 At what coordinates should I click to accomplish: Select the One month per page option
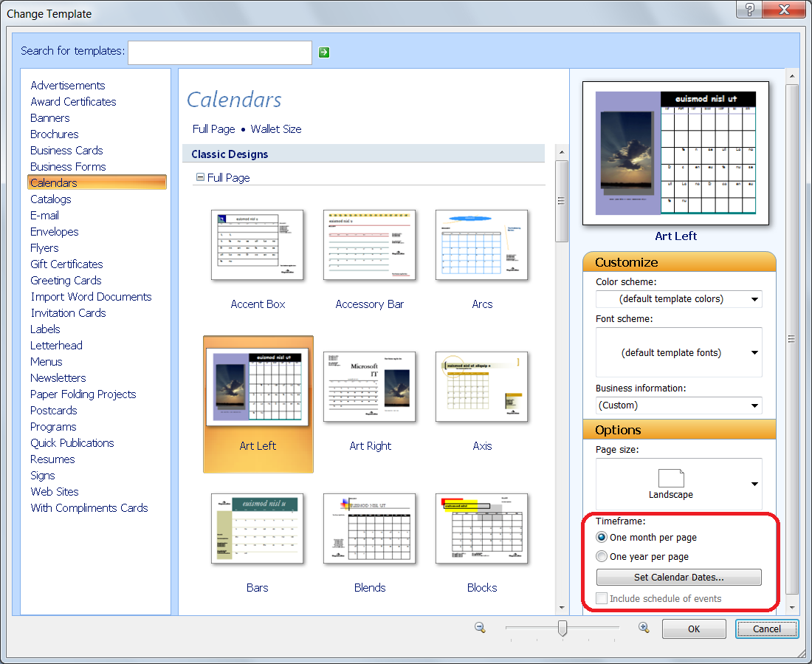coord(602,537)
